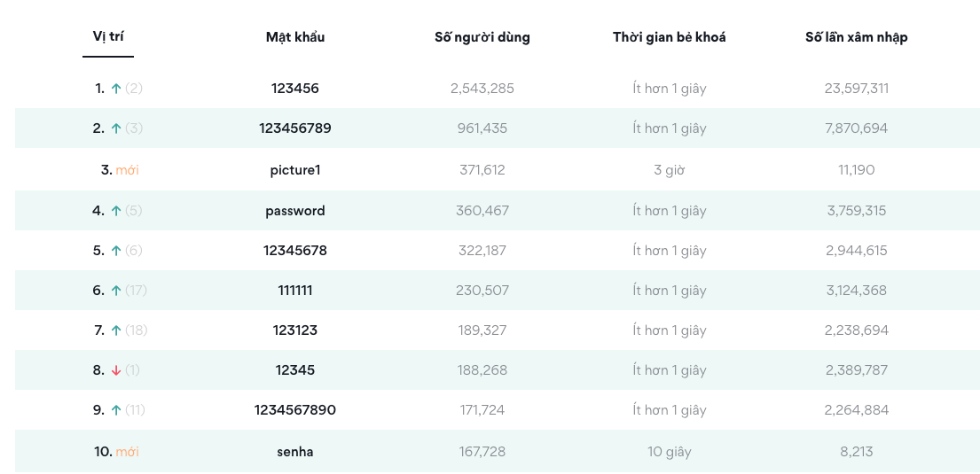Image resolution: width=980 pixels, height=474 pixels.
Task: Sort by Số lần xâm nhập header
Action: coord(856,37)
